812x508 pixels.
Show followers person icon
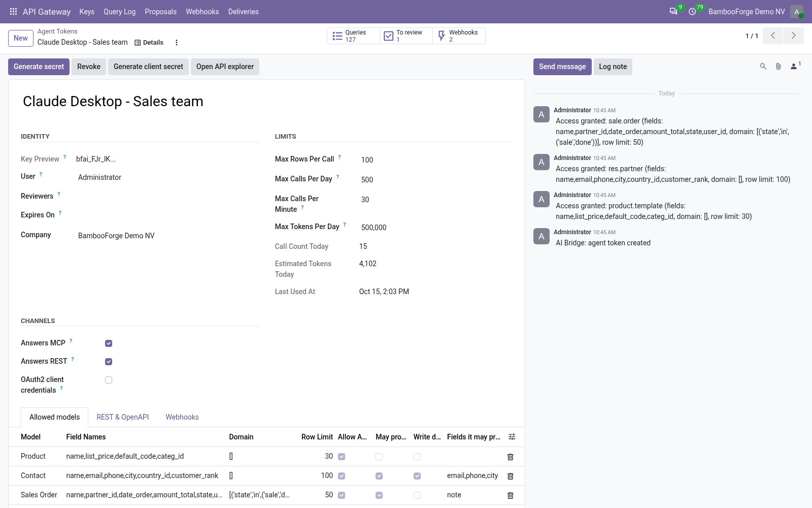[795, 66]
